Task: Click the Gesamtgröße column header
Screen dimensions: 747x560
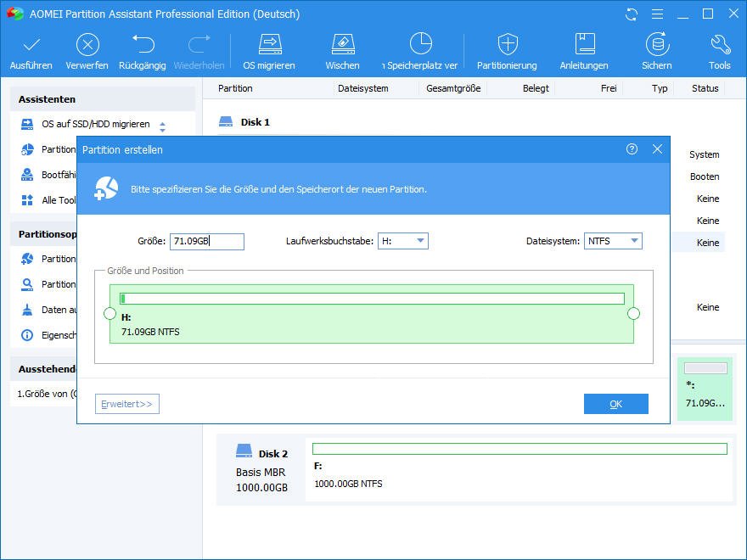Action: pos(453,88)
